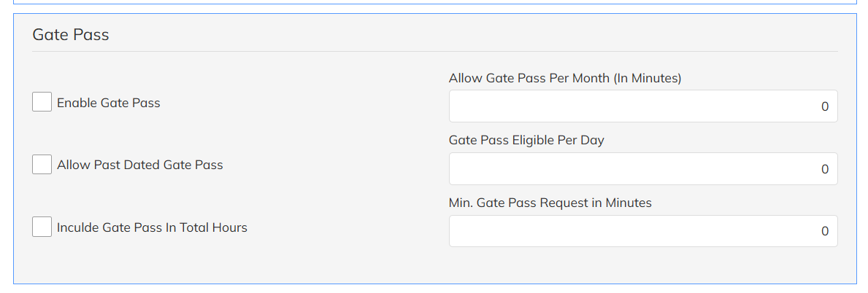Click the 'Allow Past Dated Gate Pass' label text
The height and width of the screenshot is (293, 868).
coord(139,165)
